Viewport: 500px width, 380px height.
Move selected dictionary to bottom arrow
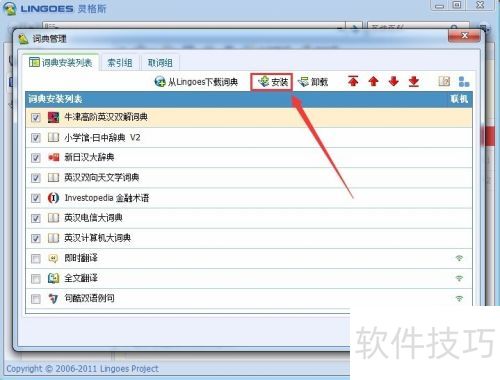414,81
